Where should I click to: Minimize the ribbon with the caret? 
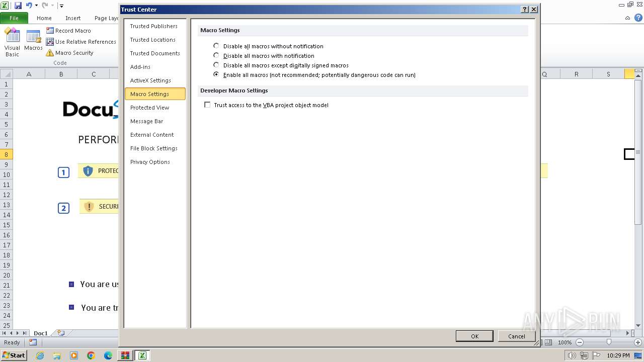tap(627, 18)
